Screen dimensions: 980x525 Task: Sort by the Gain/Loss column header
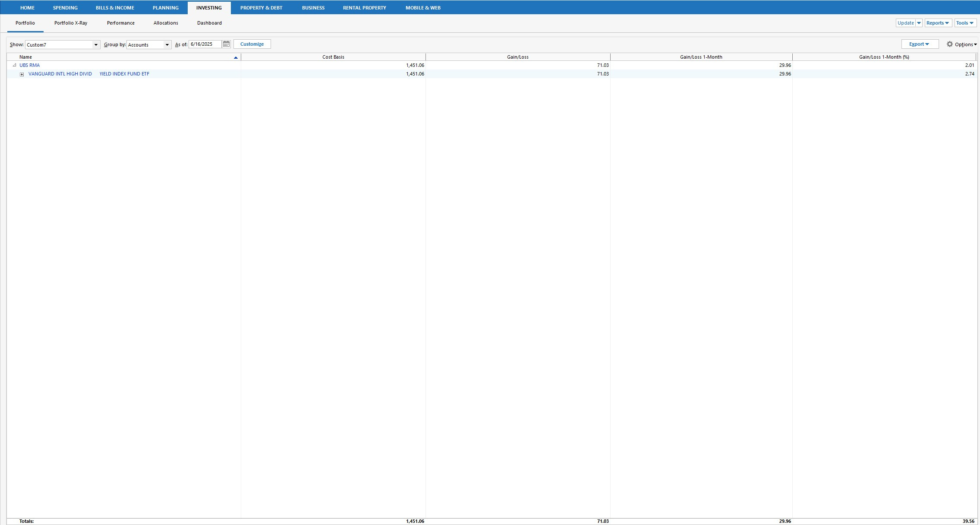tap(518, 57)
